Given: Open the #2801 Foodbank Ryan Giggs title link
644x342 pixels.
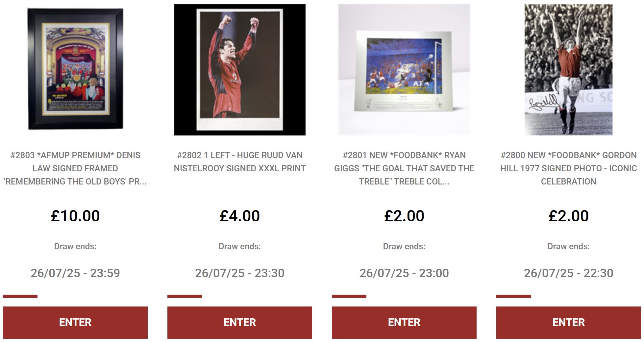Looking at the screenshot, I should coord(404,168).
